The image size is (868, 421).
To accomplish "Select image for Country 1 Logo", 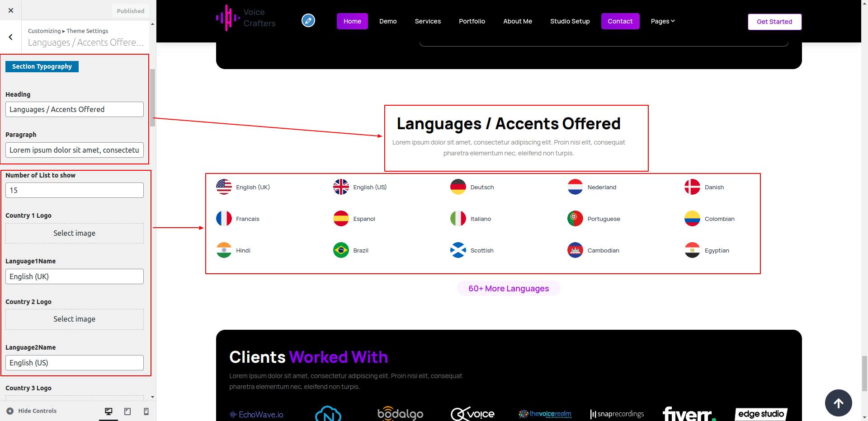I will [x=75, y=234].
